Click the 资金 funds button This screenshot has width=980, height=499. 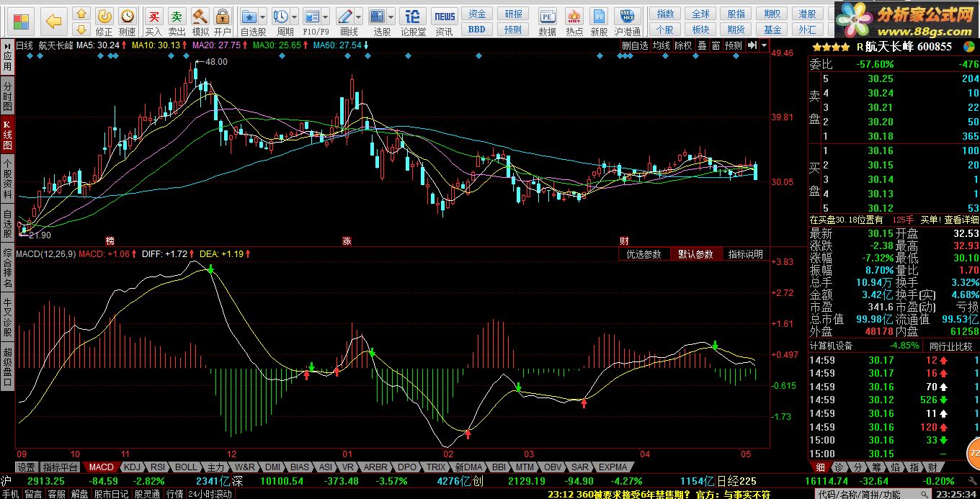[x=477, y=14]
